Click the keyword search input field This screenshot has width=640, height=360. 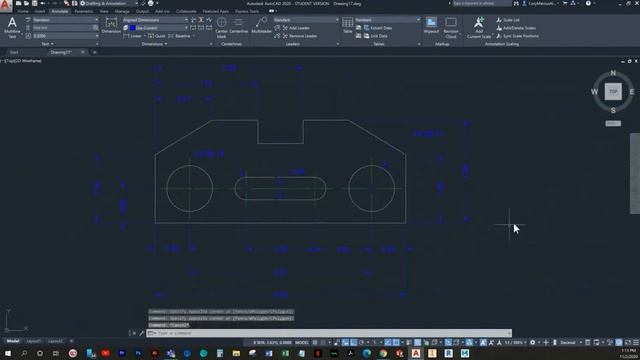coord(482,3)
